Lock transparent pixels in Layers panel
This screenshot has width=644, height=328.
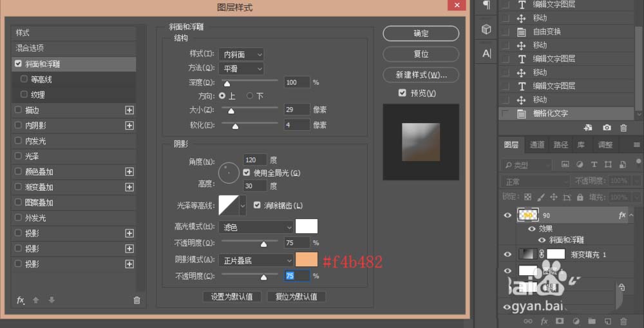click(528, 197)
